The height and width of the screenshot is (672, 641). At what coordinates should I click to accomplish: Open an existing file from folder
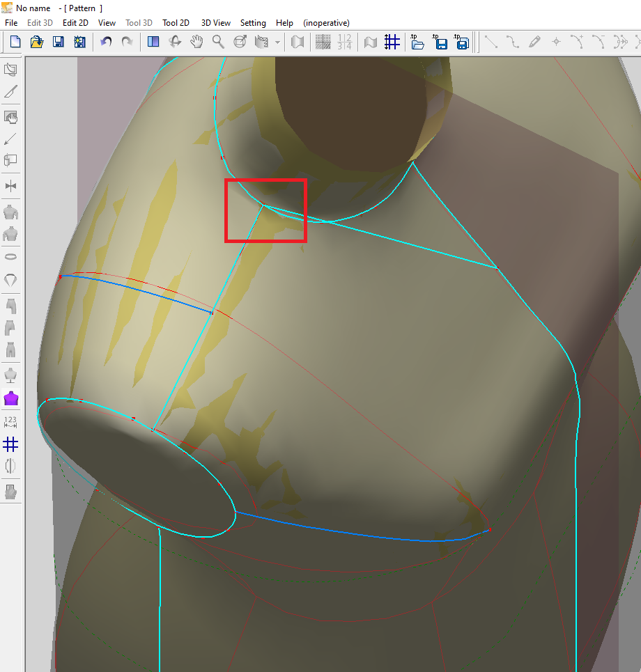pyautogui.click(x=37, y=42)
